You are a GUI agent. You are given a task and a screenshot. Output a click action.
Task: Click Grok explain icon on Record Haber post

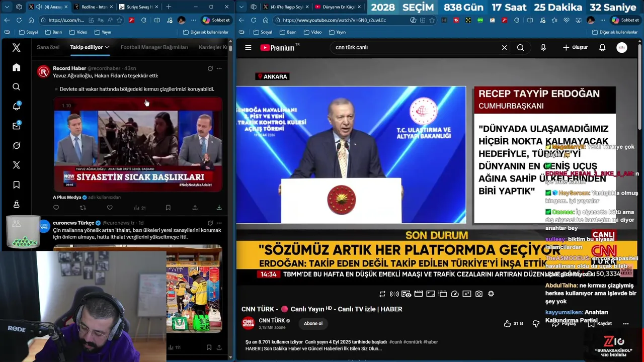[210, 68]
